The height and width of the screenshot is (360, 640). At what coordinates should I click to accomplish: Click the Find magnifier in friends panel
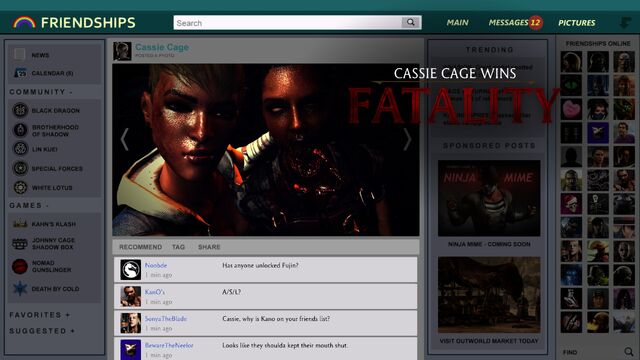tap(629, 352)
